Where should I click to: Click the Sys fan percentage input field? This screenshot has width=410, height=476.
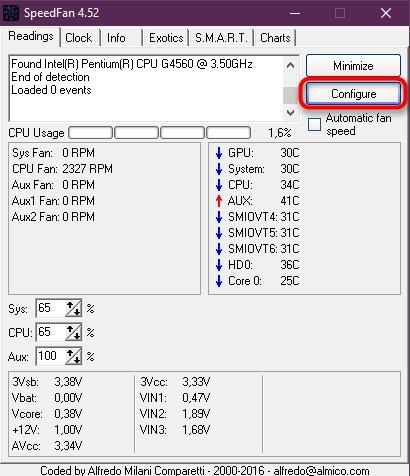[51, 308]
